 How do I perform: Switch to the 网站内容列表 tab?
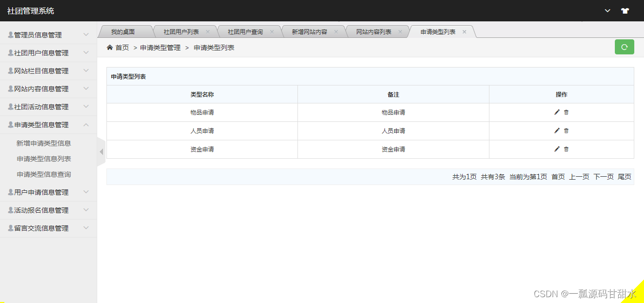point(374,32)
